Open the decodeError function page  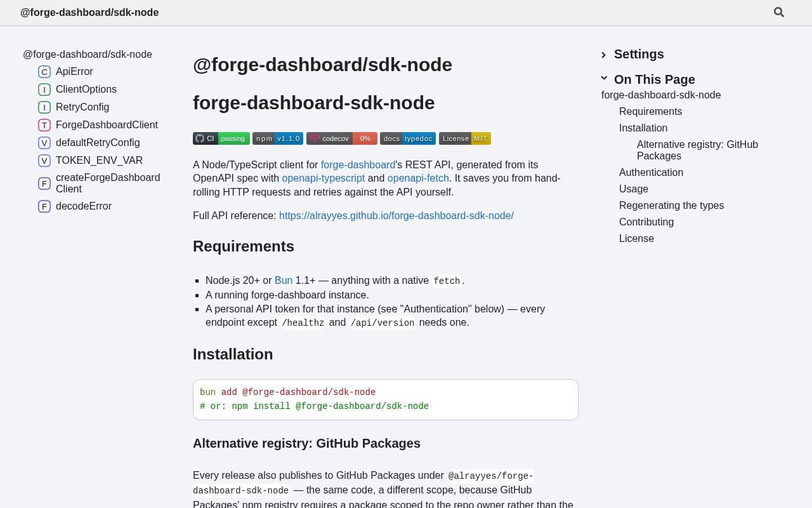[84, 206]
